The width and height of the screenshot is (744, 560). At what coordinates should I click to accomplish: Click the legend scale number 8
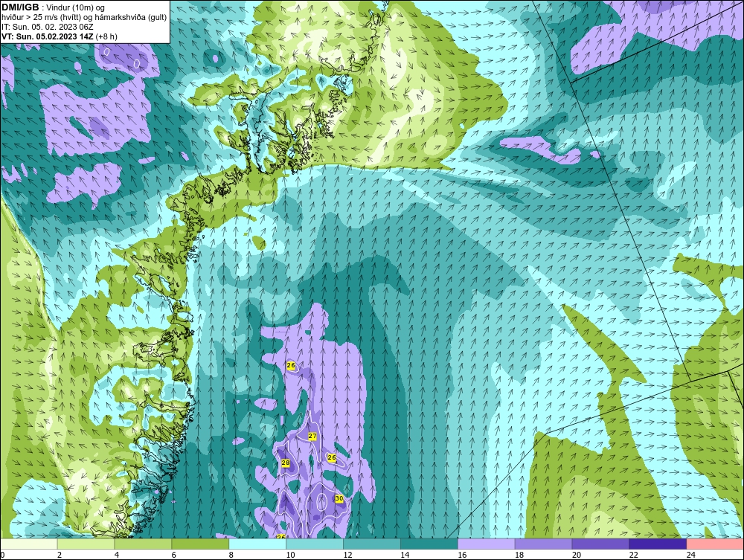(x=231, y=556)
